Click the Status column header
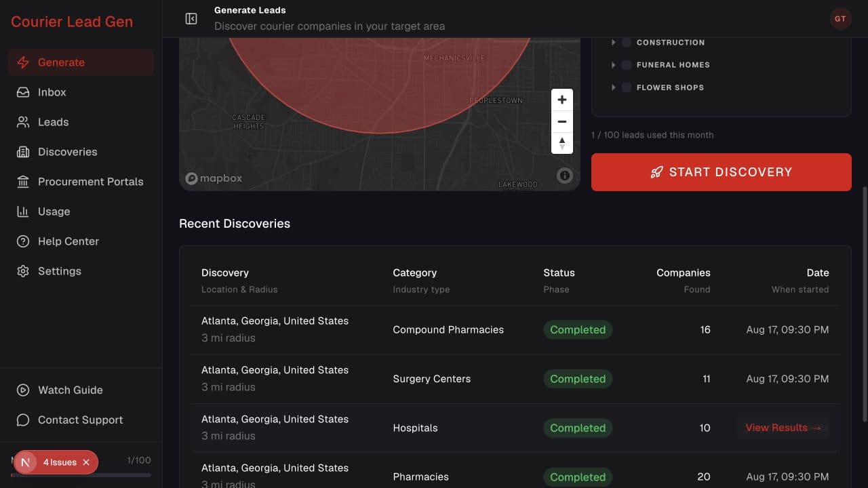Viewport: 868px width, 488px height. [x=559, y=273]
